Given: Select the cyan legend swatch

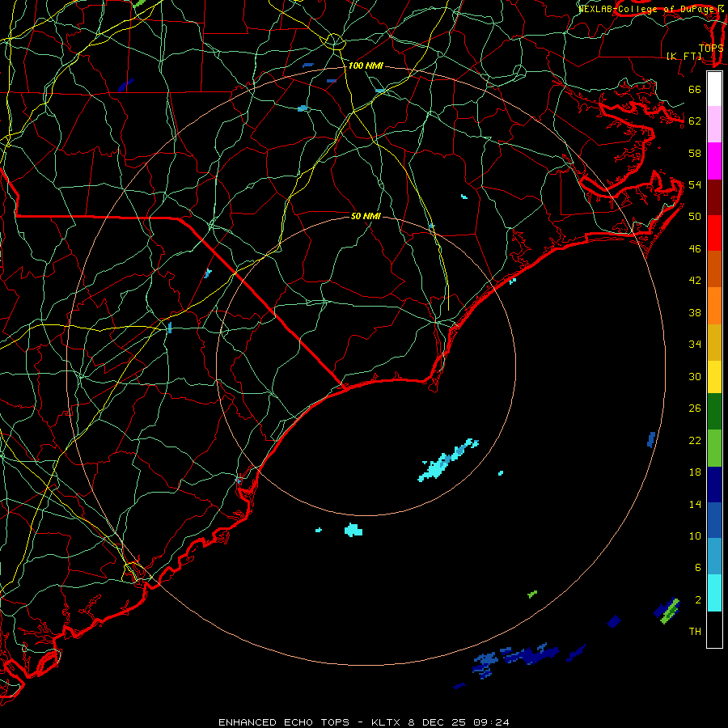Looking at the screenshot, I should click(x=714, y=592).
